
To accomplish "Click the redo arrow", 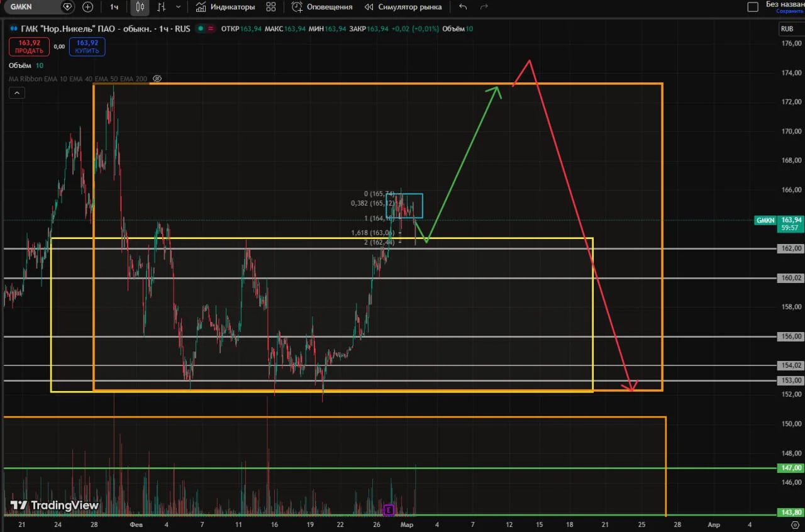I will (x=484, y=7).
